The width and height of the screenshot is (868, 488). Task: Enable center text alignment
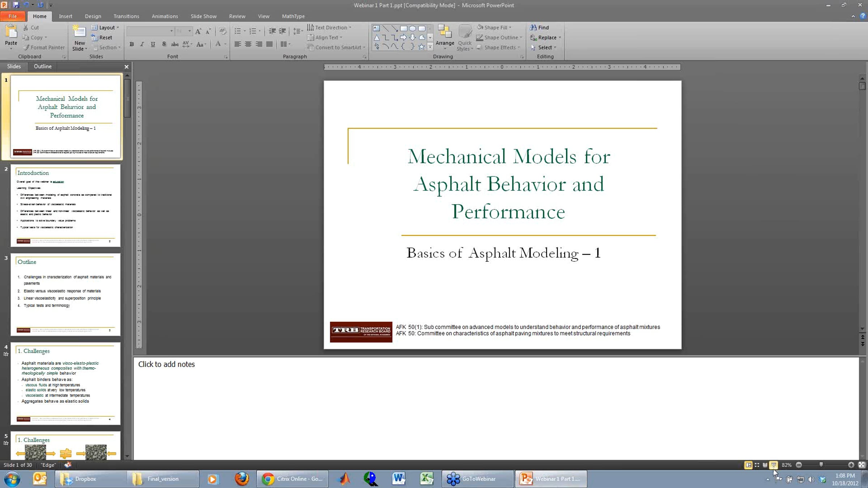pyautogui.click(x=248, y=44)
